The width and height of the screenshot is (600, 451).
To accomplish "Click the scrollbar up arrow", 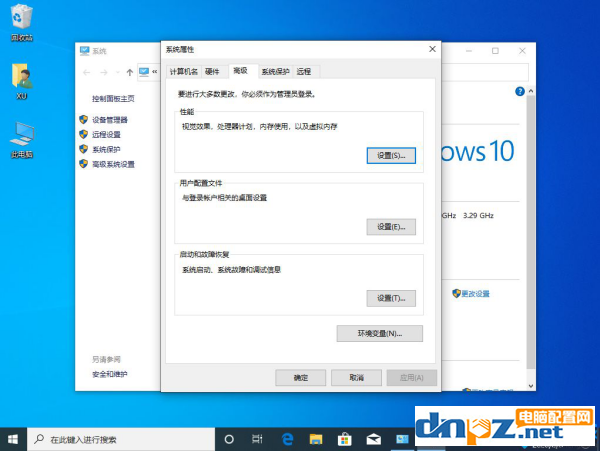I will [531, 91].
